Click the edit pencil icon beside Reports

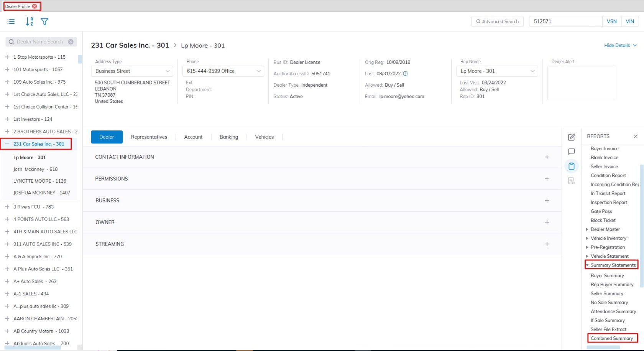[x=571, y=137]
